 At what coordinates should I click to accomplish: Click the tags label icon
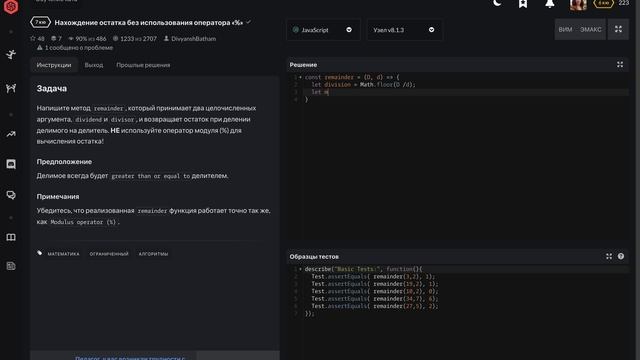40,253
